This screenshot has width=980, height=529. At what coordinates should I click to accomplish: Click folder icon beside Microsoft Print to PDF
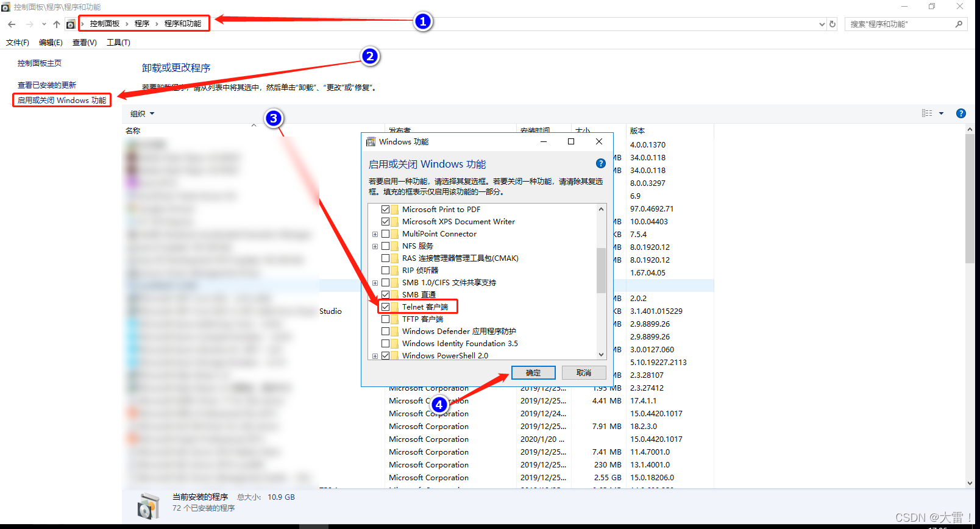point(395,210)
